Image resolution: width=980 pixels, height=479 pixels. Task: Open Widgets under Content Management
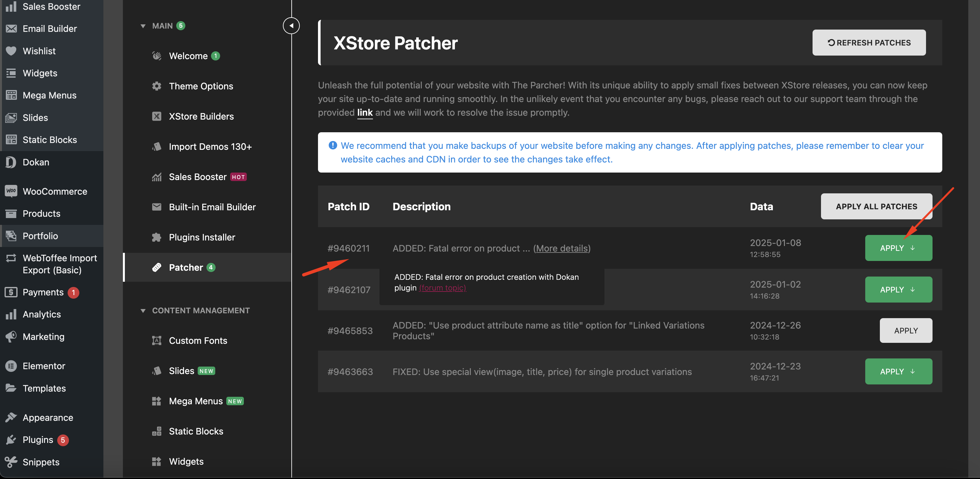(207, 461)
